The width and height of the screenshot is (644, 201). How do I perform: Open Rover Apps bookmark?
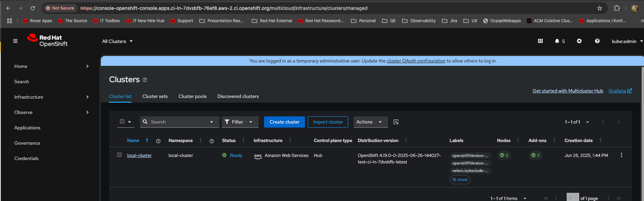37,21
